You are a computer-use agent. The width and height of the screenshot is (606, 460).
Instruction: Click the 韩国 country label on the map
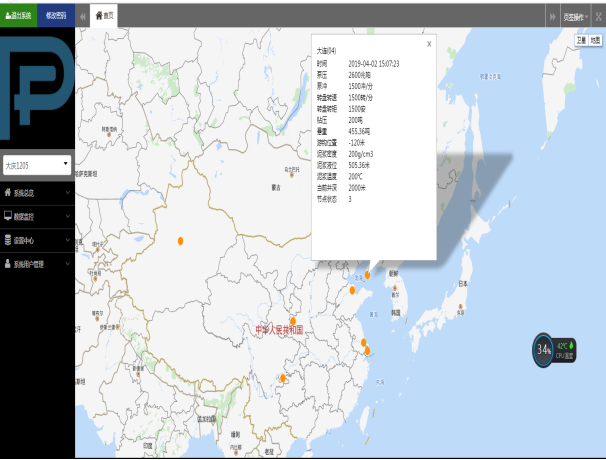click(396, 313)
